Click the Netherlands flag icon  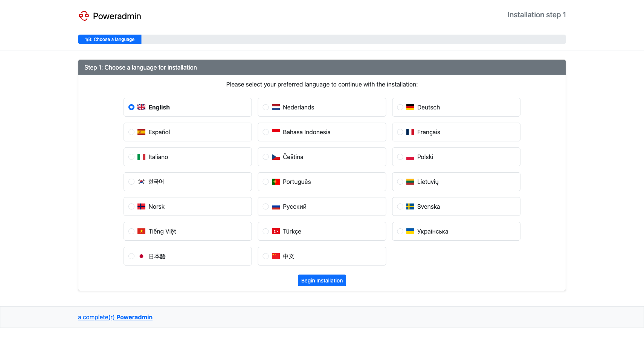point(276,107)
